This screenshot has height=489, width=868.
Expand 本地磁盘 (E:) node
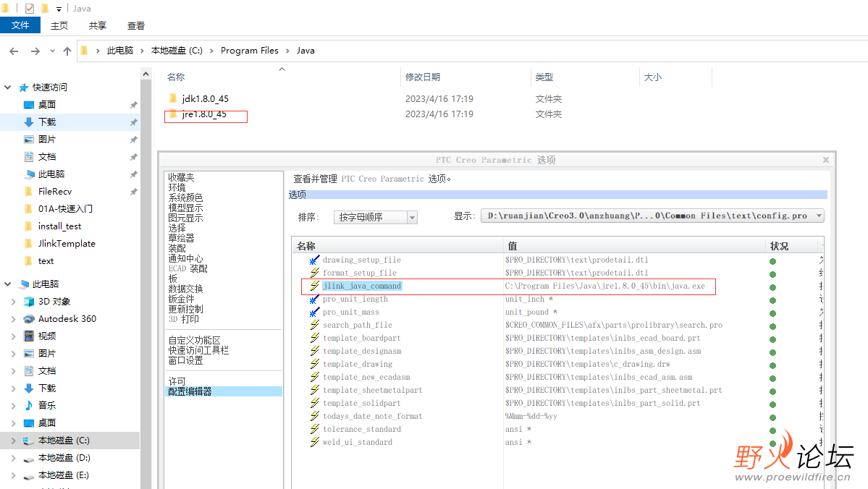click(x=13, y=475)
